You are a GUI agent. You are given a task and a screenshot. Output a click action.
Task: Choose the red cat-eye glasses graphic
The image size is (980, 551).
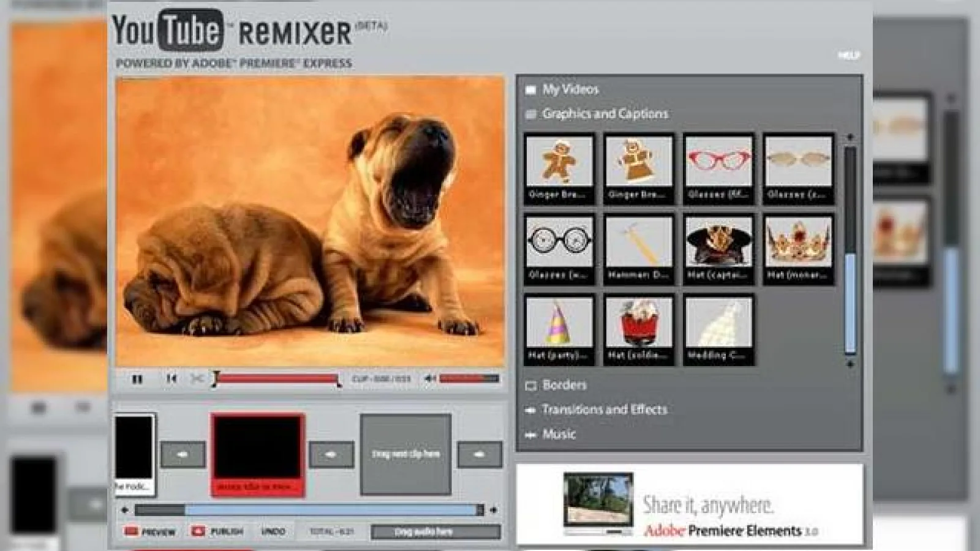718,168
